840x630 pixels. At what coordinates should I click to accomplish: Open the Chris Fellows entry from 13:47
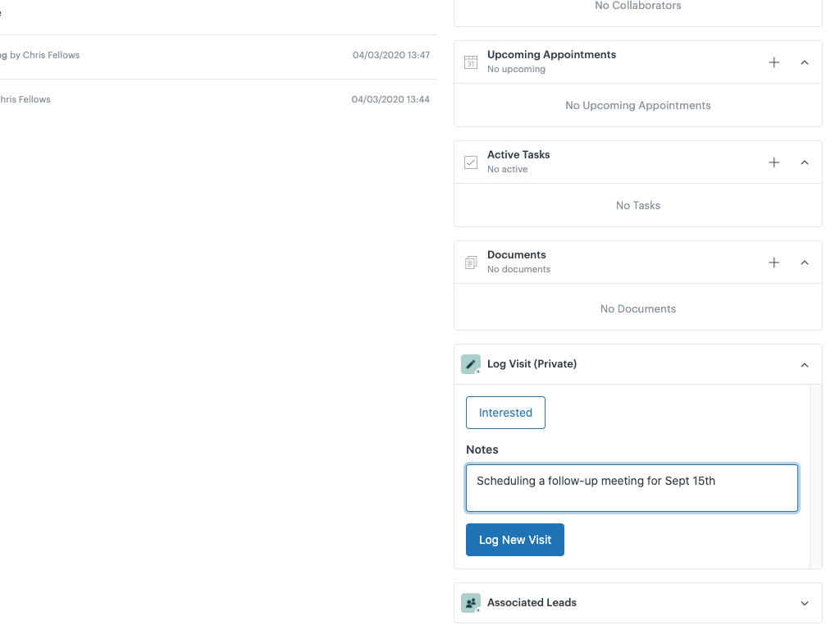[x=217, y=55]
